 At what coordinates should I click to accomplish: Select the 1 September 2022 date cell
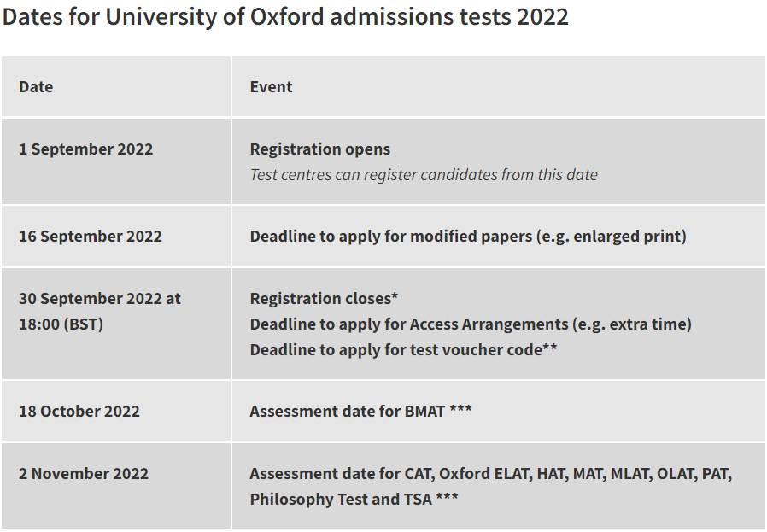point(85,149)
